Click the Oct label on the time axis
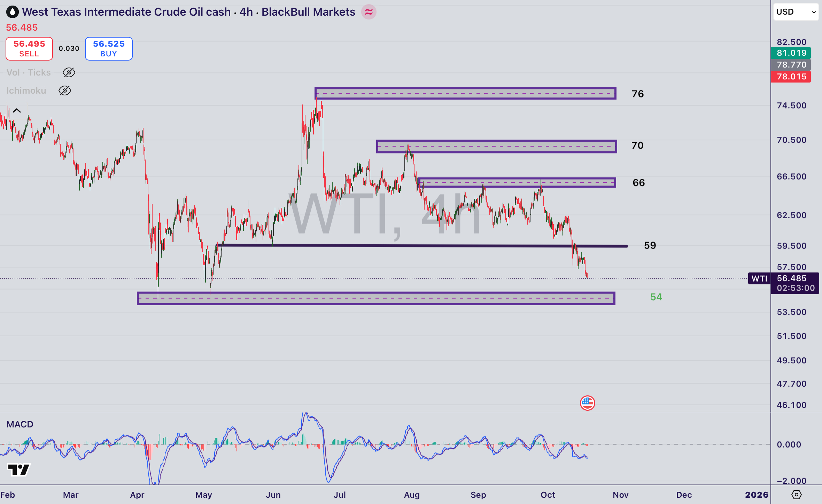This screenshot has height=504, width=822. [548, 495]
